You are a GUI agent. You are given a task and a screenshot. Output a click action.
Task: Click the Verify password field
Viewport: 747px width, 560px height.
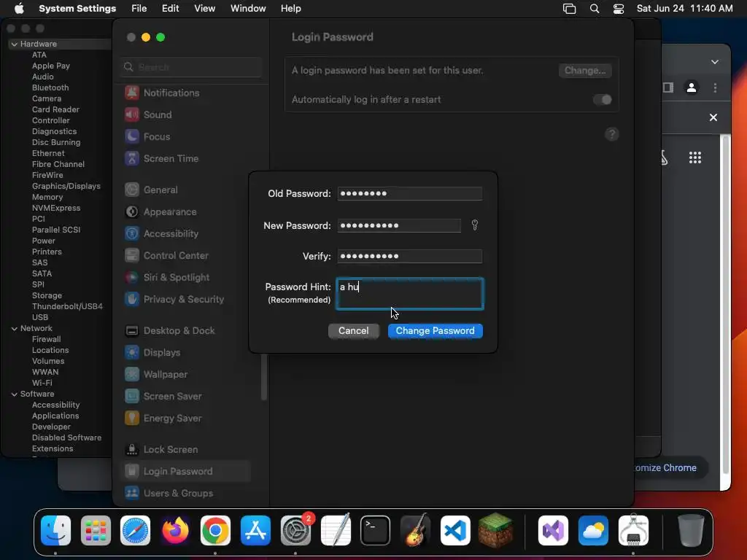(x=410, y=256)
